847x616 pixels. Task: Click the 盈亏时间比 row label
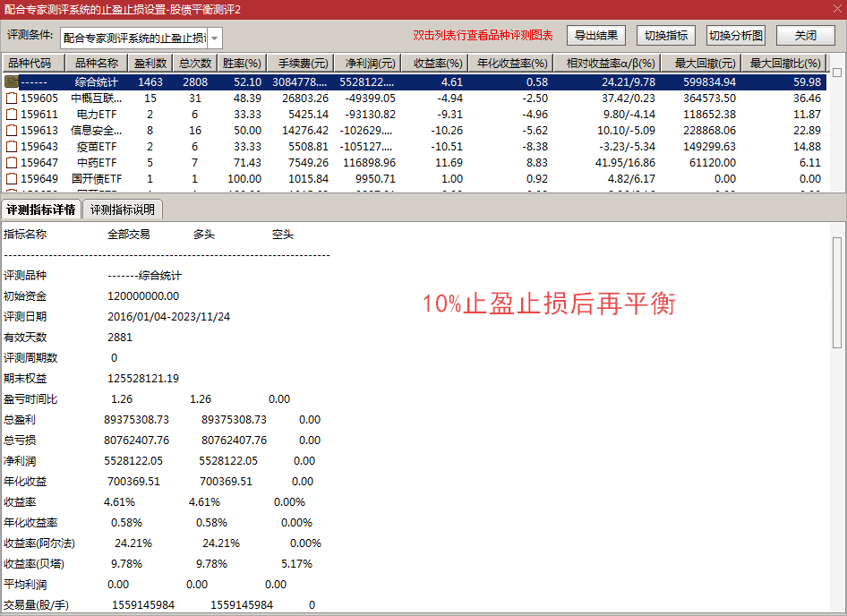(x=30, y=399)
